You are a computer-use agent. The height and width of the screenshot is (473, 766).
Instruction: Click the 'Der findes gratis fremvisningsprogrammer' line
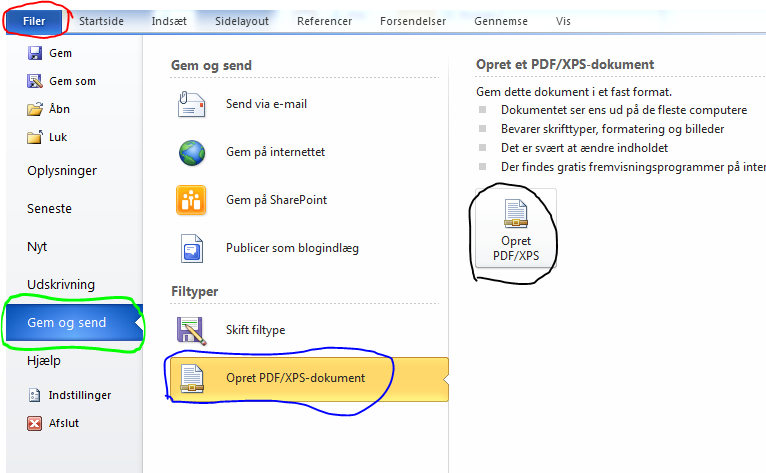pos(633,167)
